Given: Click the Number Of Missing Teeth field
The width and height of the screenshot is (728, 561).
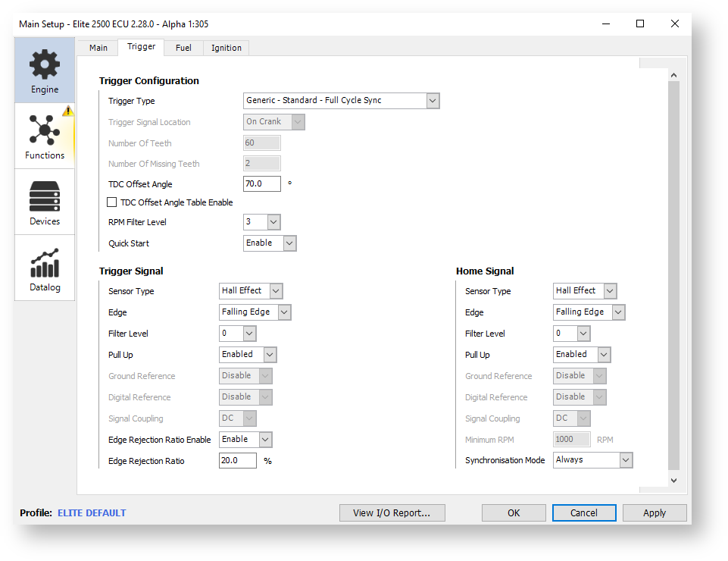Looking at the screenshot, I should click(262, 163).
